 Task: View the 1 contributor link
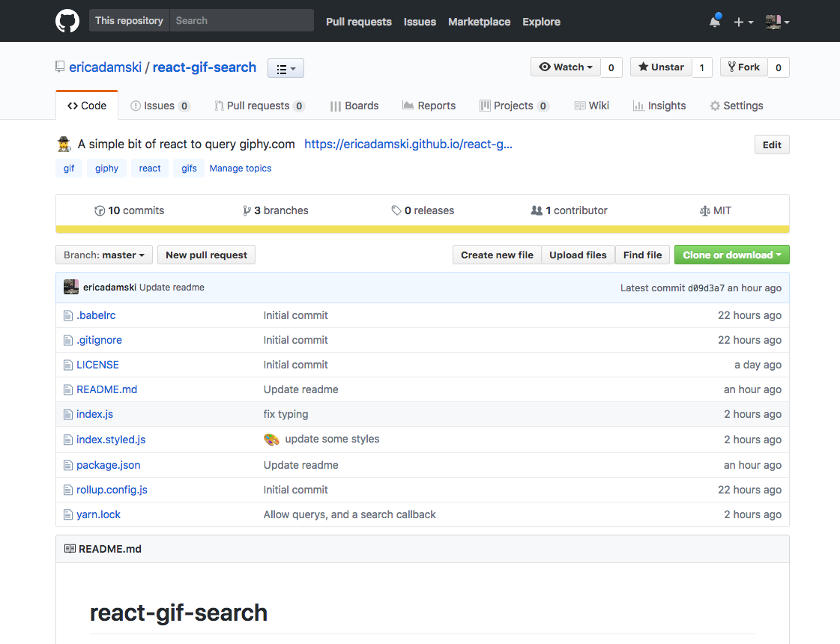point(569,210)
